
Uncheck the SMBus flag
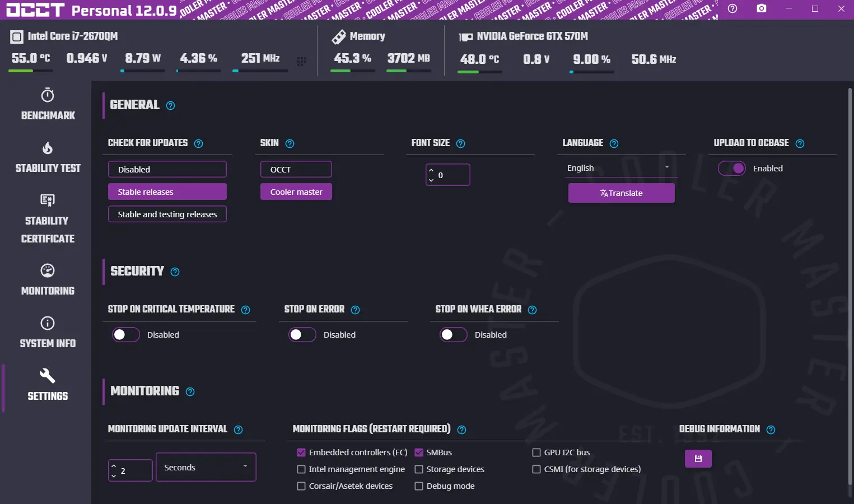[x=419, y=452]
